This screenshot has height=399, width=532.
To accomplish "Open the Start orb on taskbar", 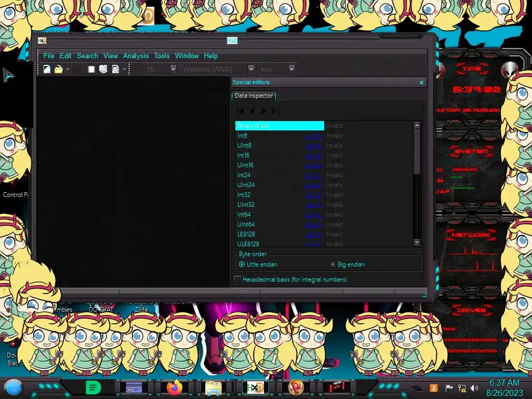I will (13, 388).
